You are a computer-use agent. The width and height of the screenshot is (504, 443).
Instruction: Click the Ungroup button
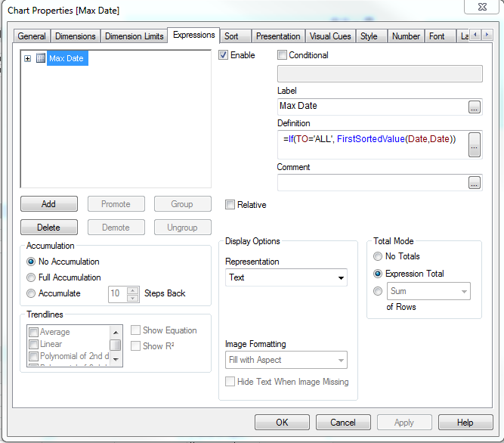(183, 228)
